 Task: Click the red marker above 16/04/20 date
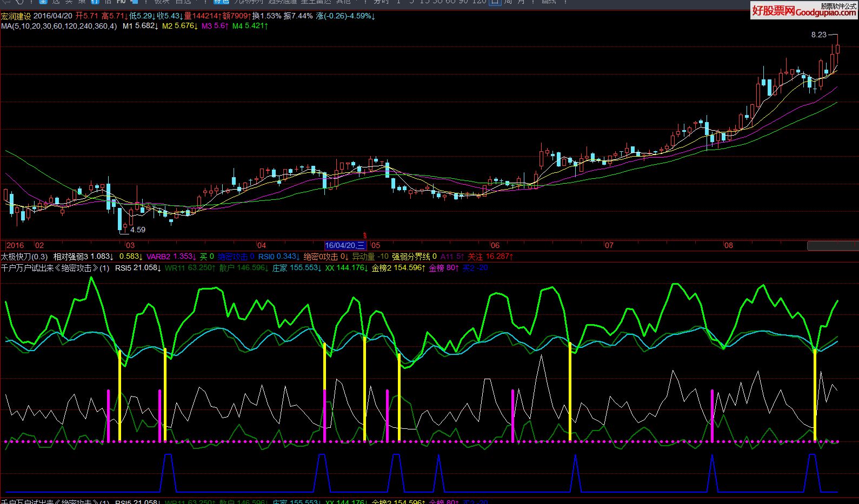(x=364, y=235)
